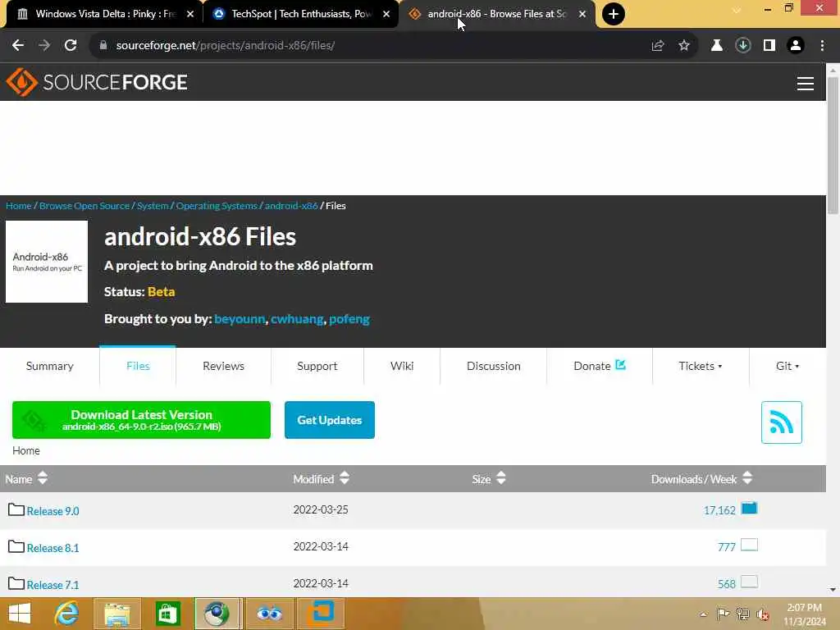Click the 17,162 downloads count
This screenshot has height=630, width=840.
tap(719, 510)
